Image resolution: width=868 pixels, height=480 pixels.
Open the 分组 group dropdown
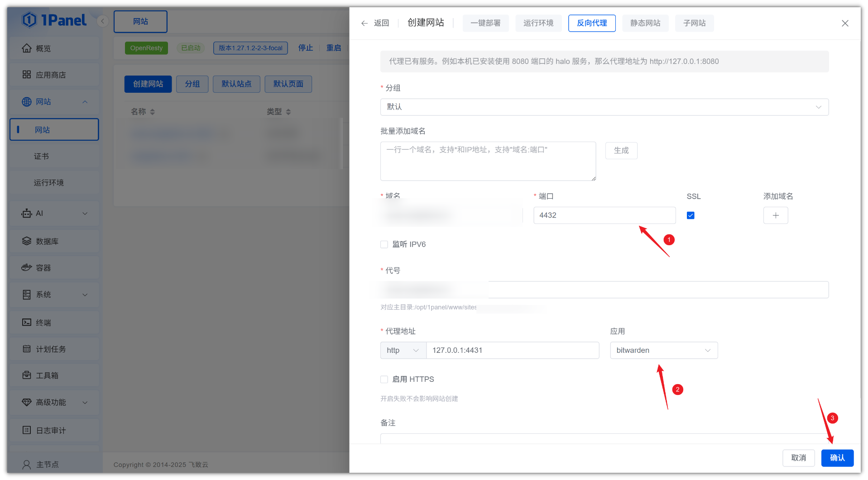[604, 107]
